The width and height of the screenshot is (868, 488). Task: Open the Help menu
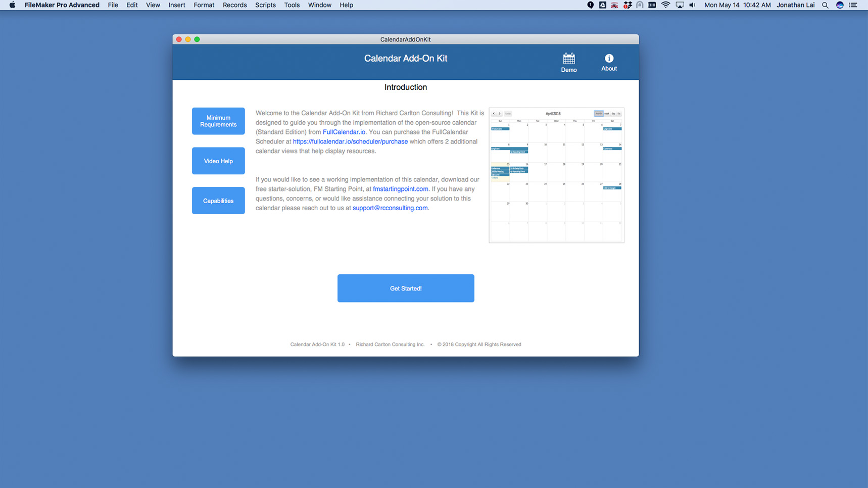pyautogui.click(x=346, y=5)
